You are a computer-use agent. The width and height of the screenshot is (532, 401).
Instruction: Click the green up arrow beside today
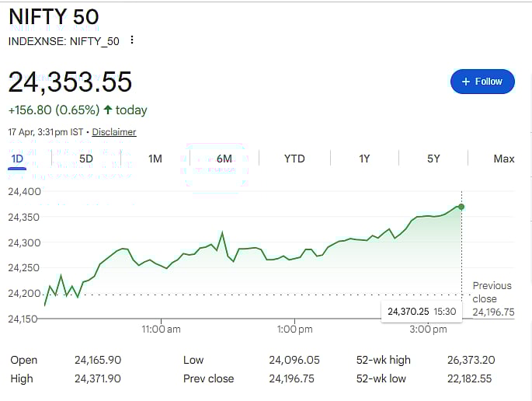click(x=107, y=110)
